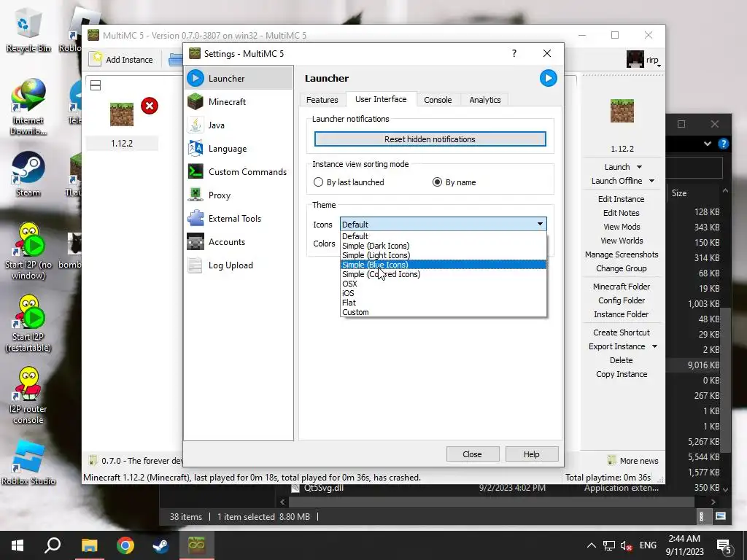Switch to the Analytics tab

point(485,100)
